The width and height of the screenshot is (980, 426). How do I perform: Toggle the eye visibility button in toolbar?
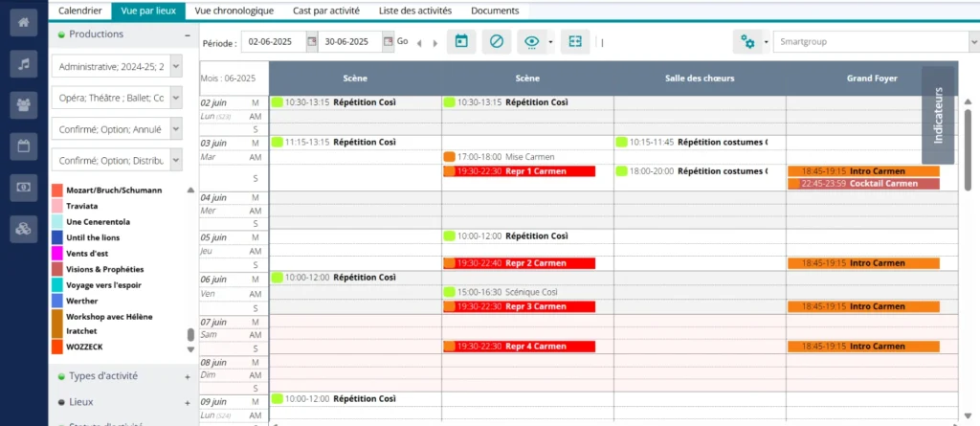coord(532,42)
